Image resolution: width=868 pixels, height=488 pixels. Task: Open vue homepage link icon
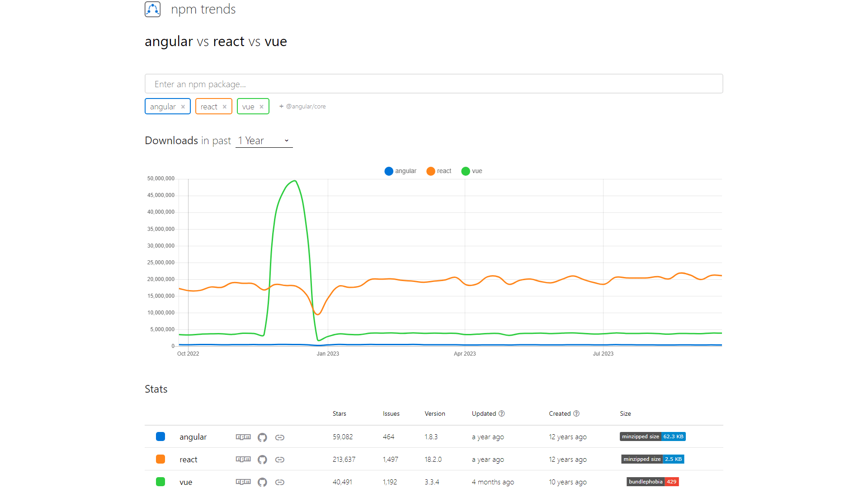pos(280,482)
